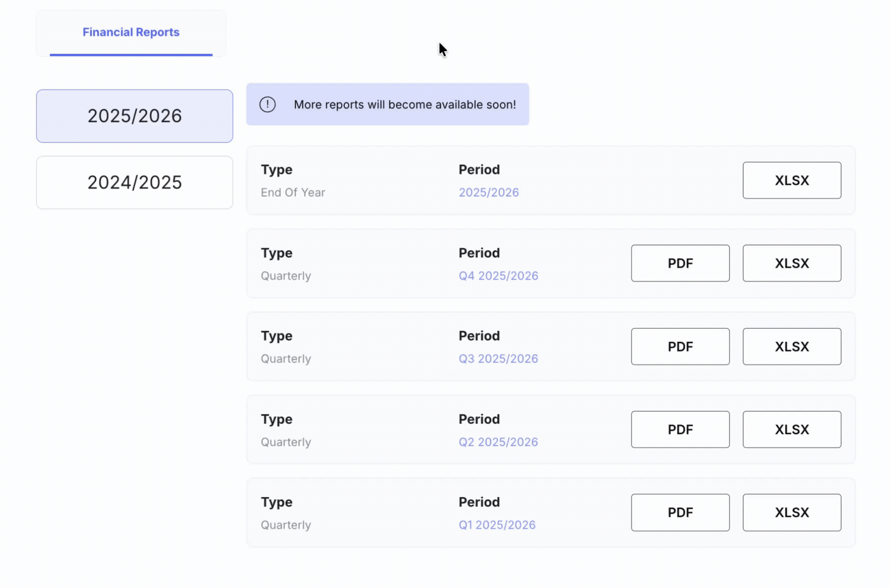Open the Financial Reports tab
890x588 pixels.
[131, 32]
